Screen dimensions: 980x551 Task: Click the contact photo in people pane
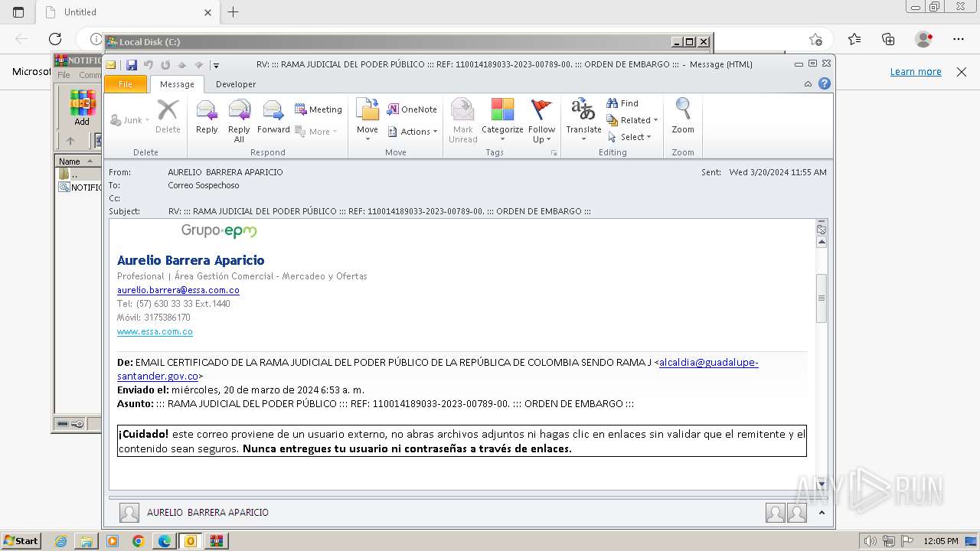pos(129,513)
